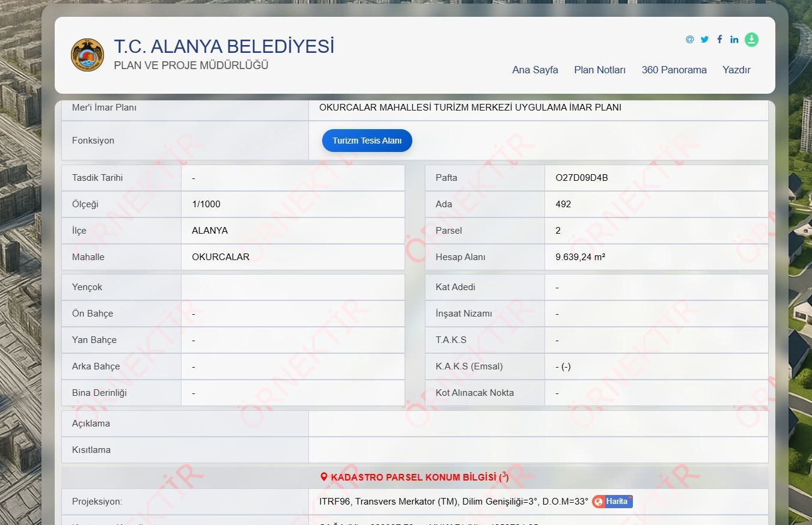Click the Ölçeği value 1/1000
The height and width of the screenshot is (525, 812).
[206, 204]
